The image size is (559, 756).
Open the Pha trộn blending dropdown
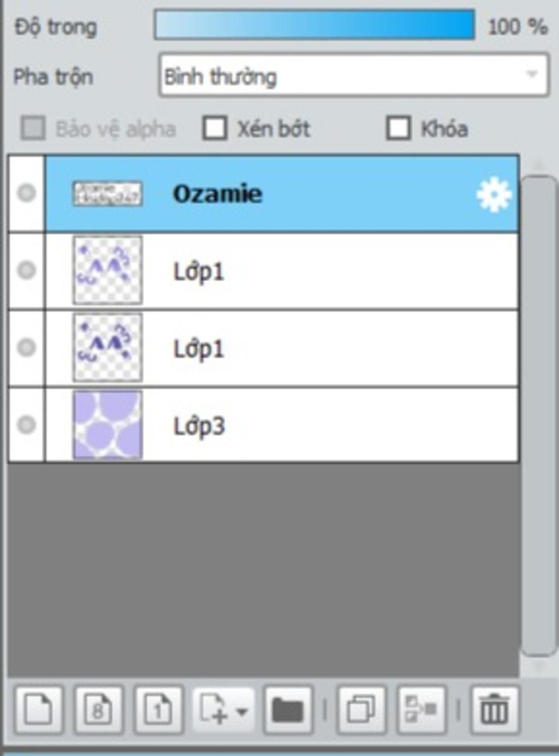click(354, 75)
